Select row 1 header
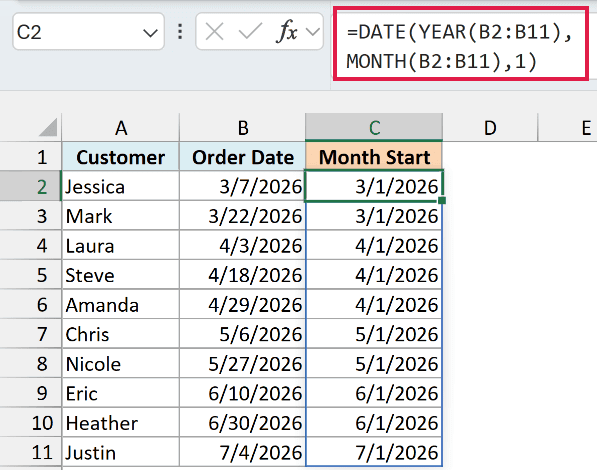Viewport: 597px width, 470px height. tap(30, 157)
